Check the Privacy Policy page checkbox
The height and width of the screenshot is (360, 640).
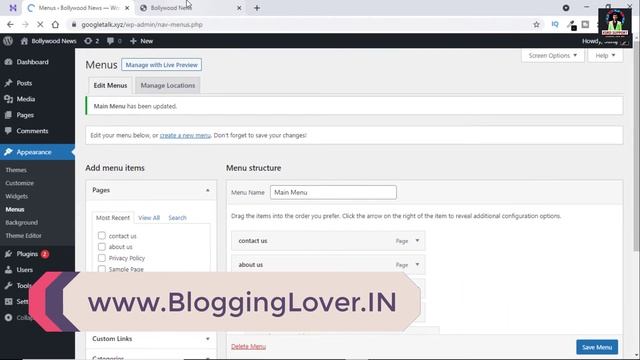point(102,258)
